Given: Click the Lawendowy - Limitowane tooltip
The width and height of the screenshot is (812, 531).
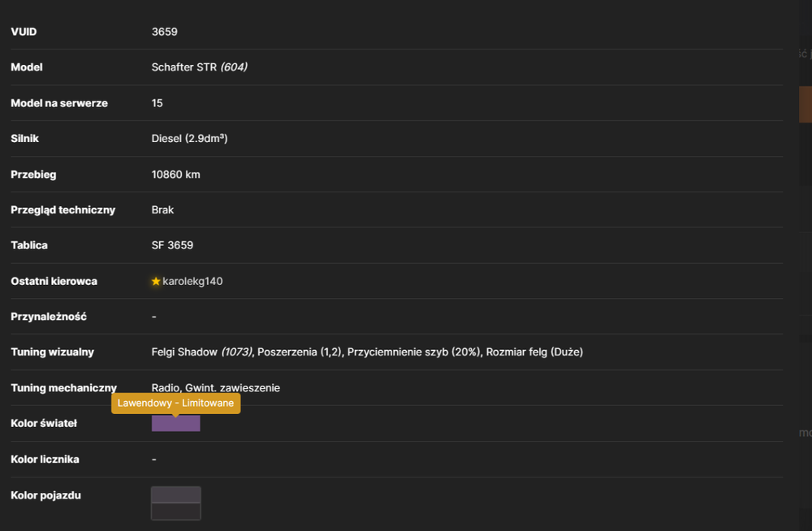Looking at the screenshot, I should click(175, 403).
